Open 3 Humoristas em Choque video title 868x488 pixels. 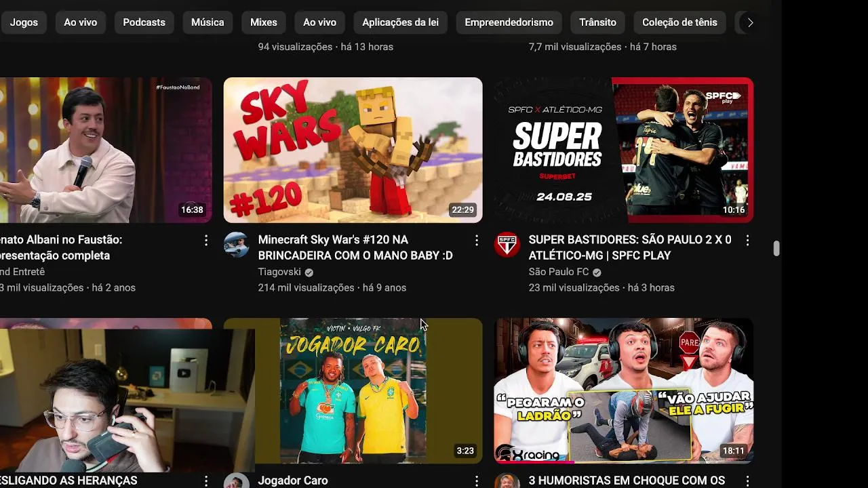point(627,481)
